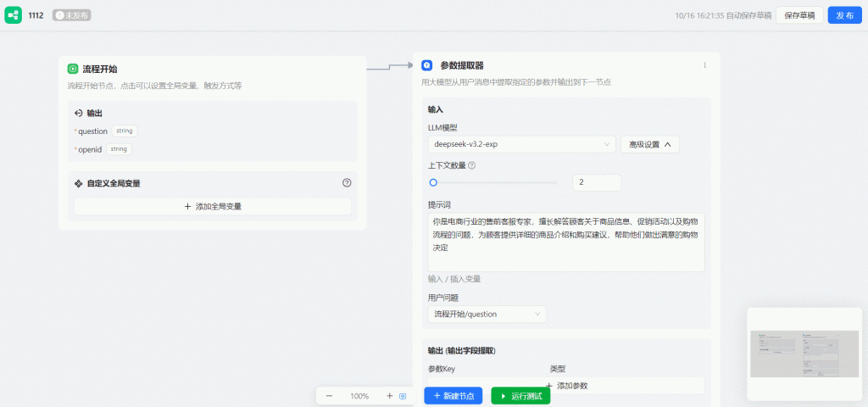Click the 流程开始 node play icon
The height and width of the screenshot is (407, 868).
[73, 69]
